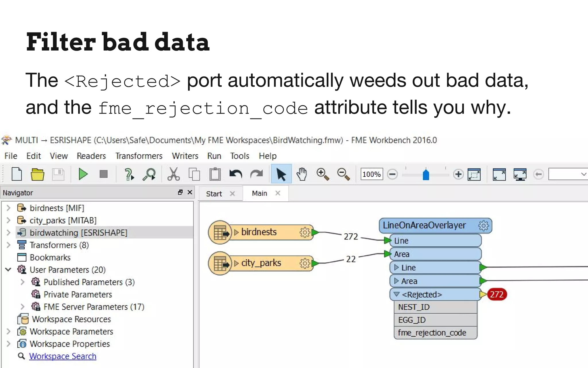Click the Zoom to selection icon
This screenshot has height=368, width=588.
tap(474, 174)
